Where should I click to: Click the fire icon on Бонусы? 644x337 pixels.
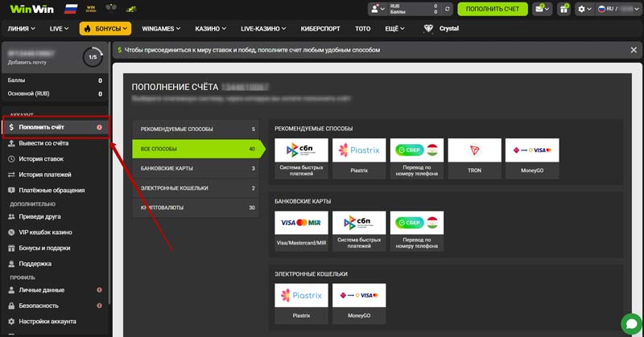87,29
